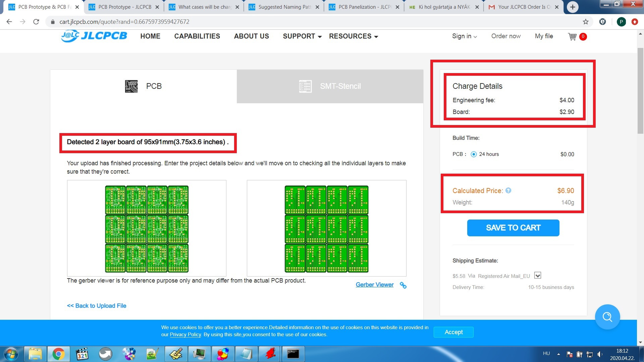
Task: Bookmark page with star icon
Action: pos(586,22)
